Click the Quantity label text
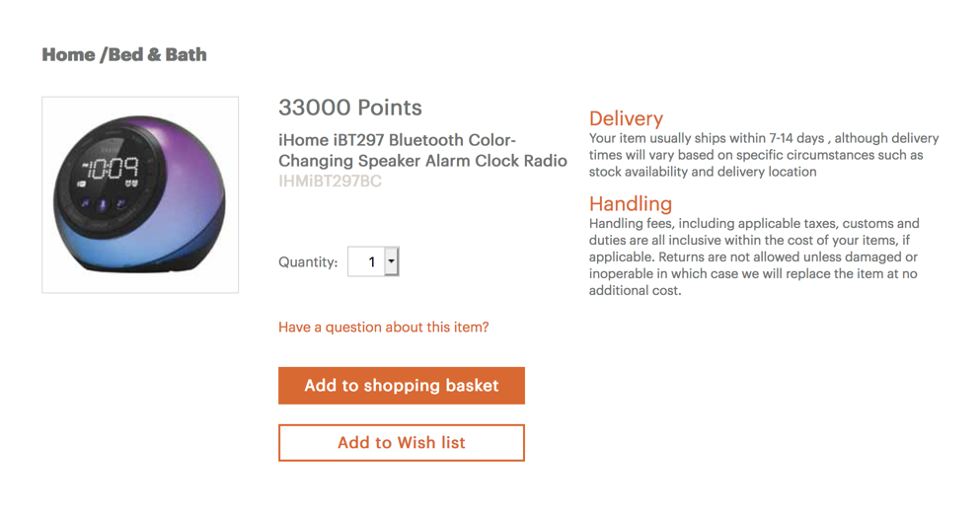This screenshot has width=980, height=516. 308,261
